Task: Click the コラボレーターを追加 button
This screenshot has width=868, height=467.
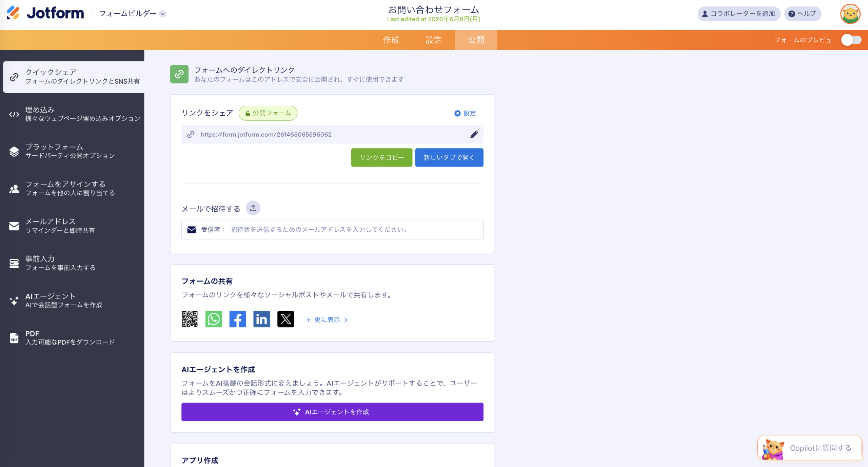Action: click(x=739, y=14)
